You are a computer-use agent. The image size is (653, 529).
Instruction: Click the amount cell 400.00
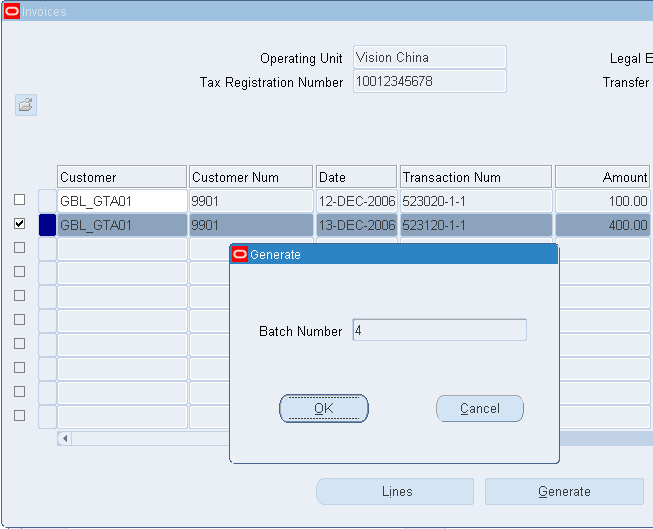(603, 225)
